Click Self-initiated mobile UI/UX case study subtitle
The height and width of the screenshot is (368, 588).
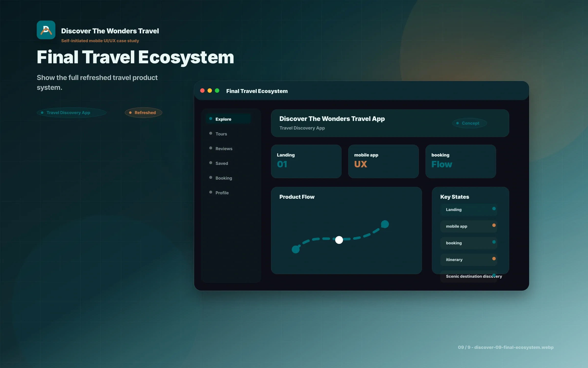(x=100, y=41)
